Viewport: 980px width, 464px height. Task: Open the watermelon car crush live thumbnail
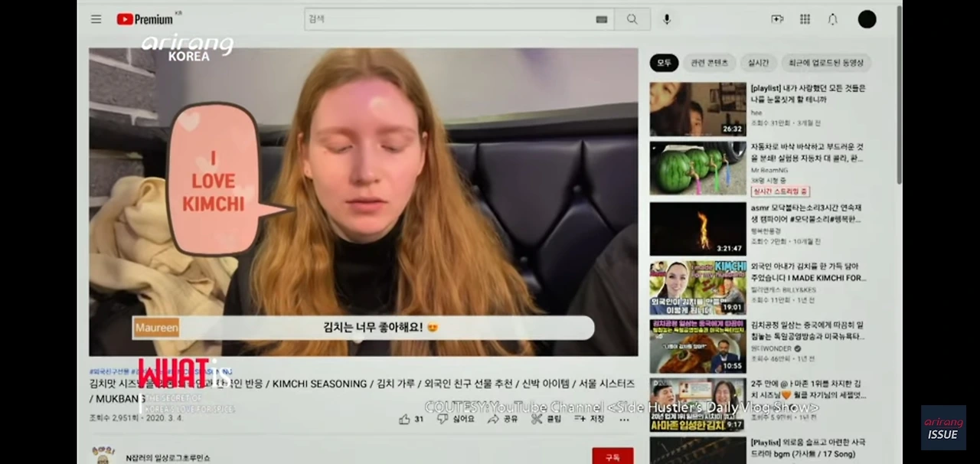coord(697,168)
